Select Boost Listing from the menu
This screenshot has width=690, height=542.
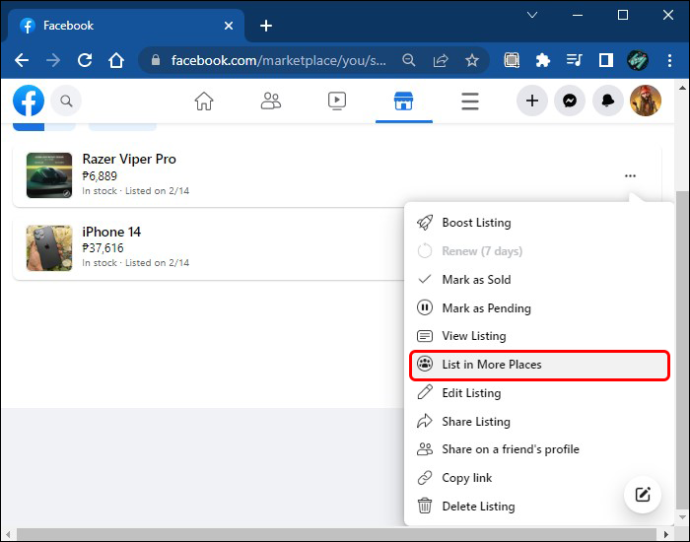pos(539,223)
